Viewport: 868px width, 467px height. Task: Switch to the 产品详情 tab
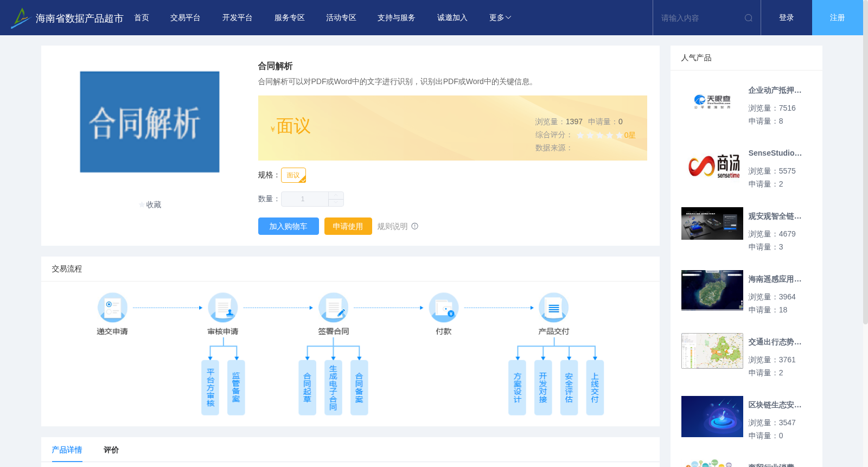click(67, 450)
